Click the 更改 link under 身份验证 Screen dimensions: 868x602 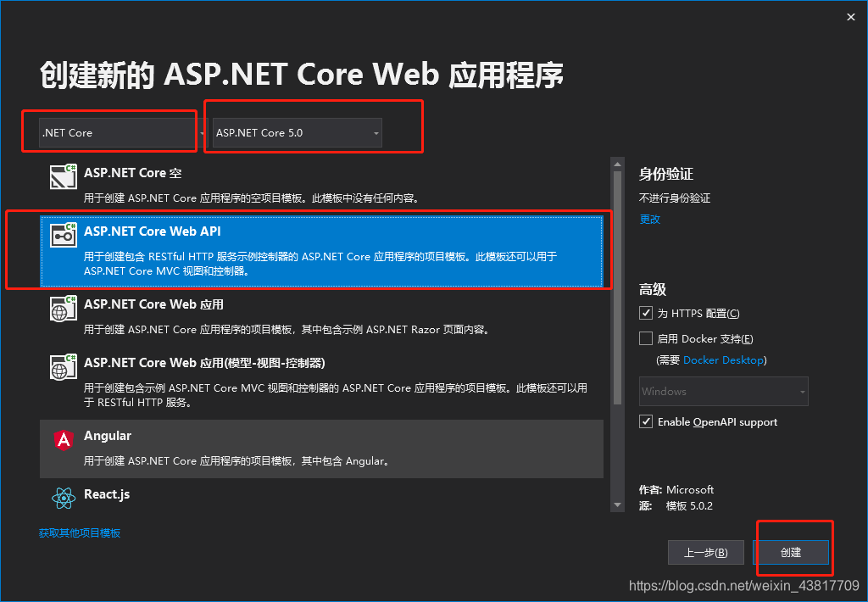649,219
